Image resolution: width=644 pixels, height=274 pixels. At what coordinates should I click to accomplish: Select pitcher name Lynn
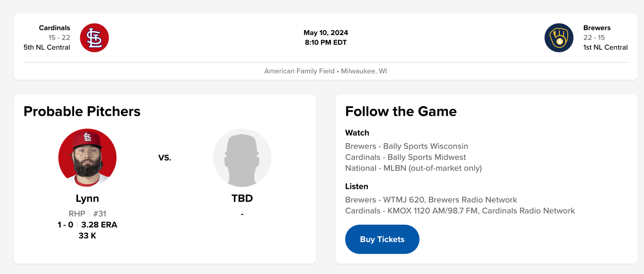[x=87, y=199]
